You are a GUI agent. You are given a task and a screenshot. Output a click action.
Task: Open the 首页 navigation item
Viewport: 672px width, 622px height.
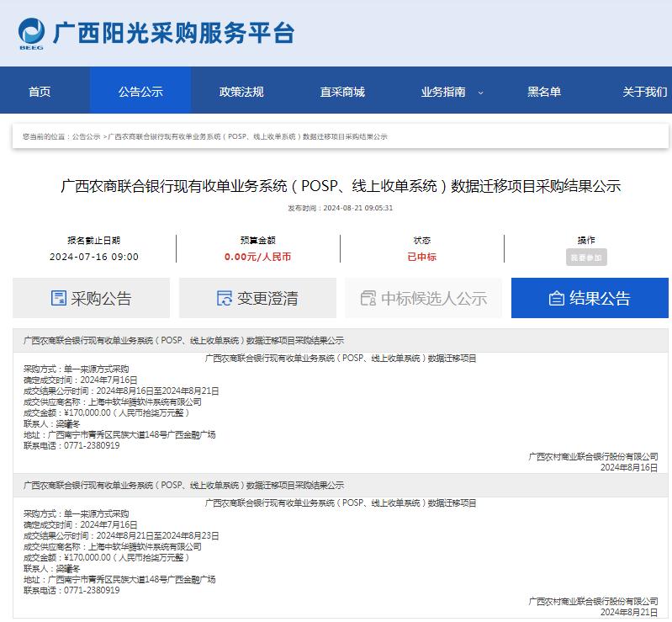(x=40, y=92)
